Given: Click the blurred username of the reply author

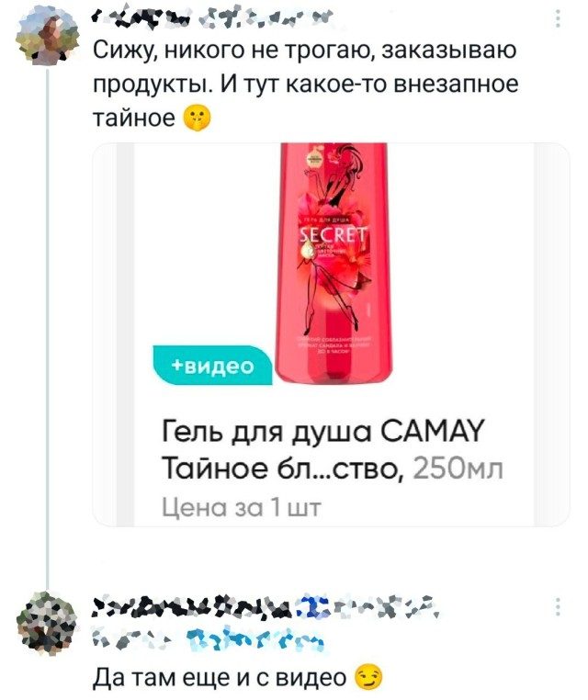Looking at the screenshot, I should coord(266,605).
